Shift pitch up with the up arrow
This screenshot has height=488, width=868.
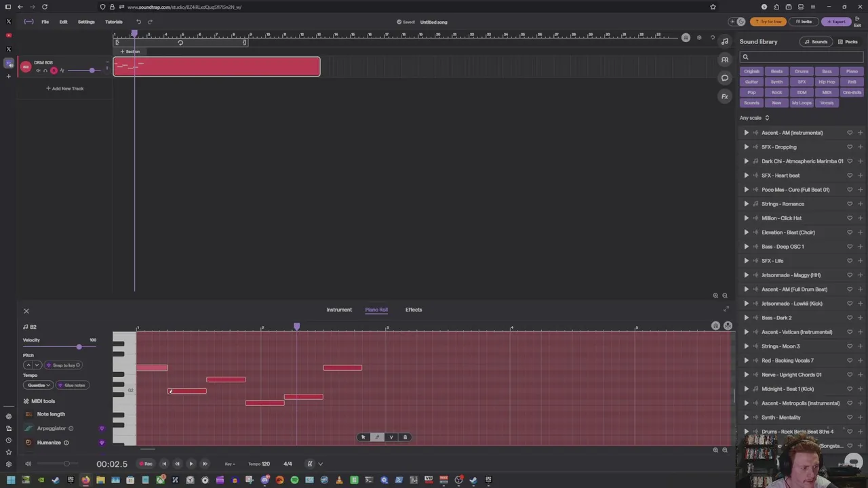[28, 365]
